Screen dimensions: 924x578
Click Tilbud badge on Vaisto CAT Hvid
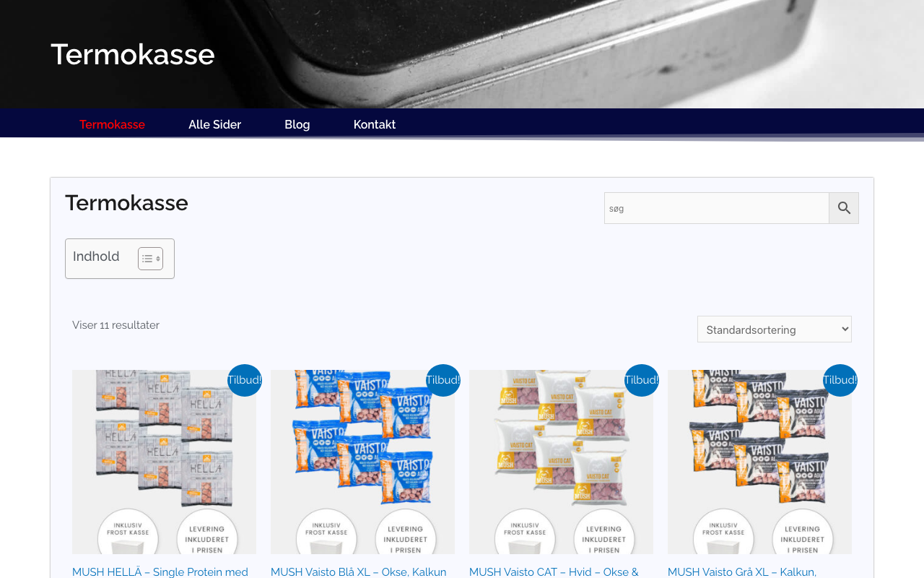[642, 380]
